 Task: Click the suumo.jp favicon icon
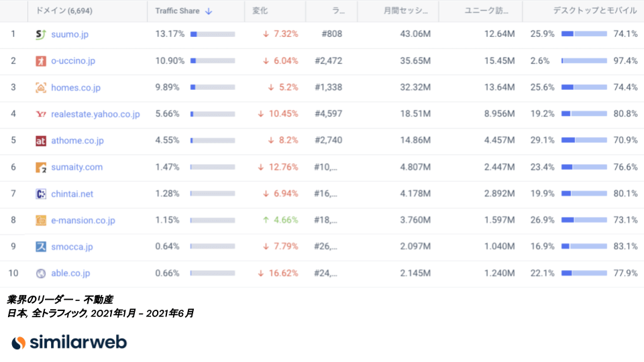tap(40, 34)
